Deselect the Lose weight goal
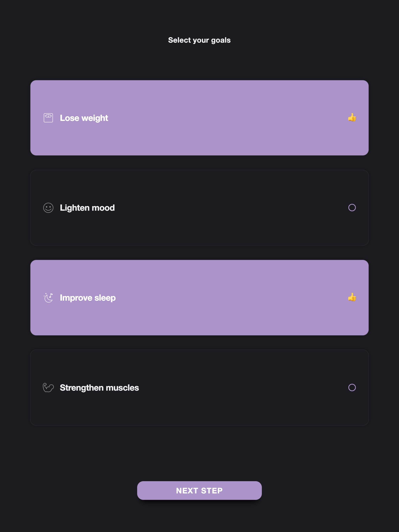 tap(199, 118)
